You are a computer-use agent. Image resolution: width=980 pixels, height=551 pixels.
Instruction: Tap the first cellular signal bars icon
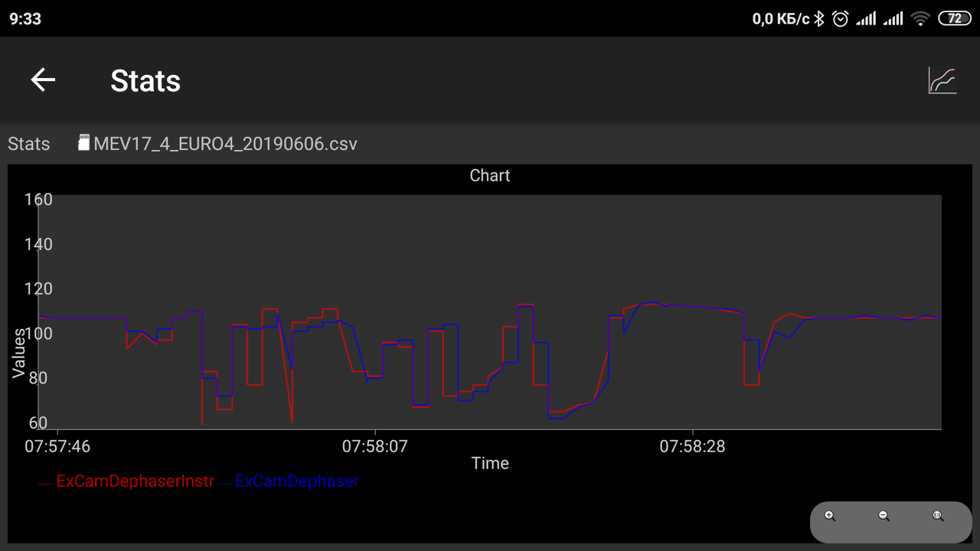click(x=866, y=18)
